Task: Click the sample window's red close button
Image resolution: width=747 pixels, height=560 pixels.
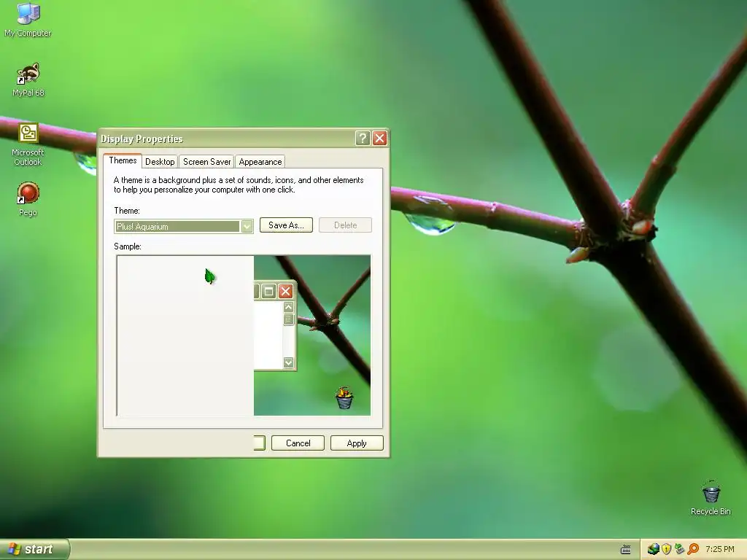Action: point(285,291)
